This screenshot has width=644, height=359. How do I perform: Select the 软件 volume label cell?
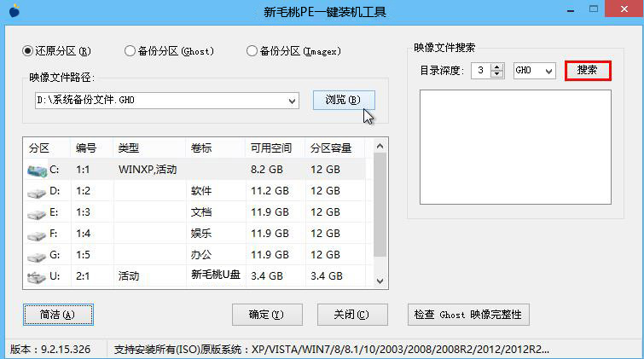tap(200, 191)
